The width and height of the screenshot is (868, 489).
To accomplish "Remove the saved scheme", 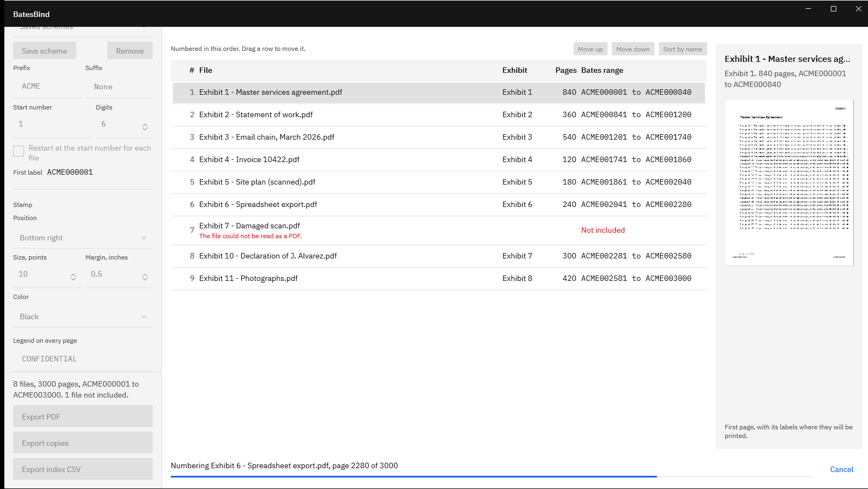I will point(130,51).
